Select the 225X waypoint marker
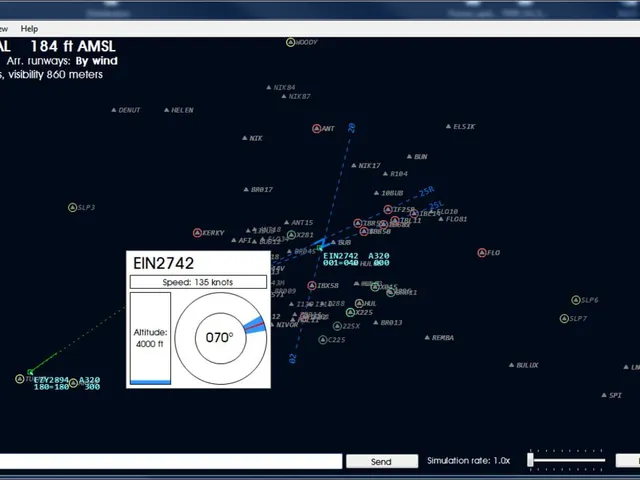Viewport: 640px width, 480px height. pyautogui.click(x=337, y=326)
